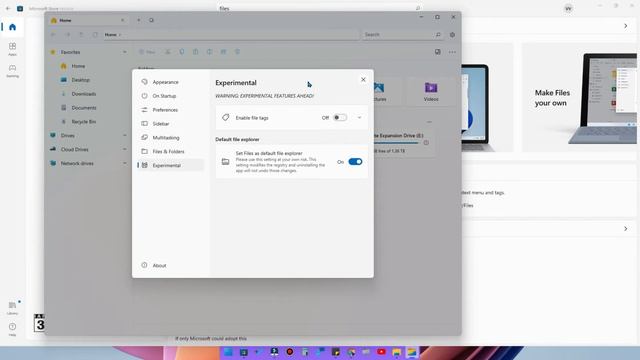Click the Rename icon in Files toolbar

tap(209, 52)
